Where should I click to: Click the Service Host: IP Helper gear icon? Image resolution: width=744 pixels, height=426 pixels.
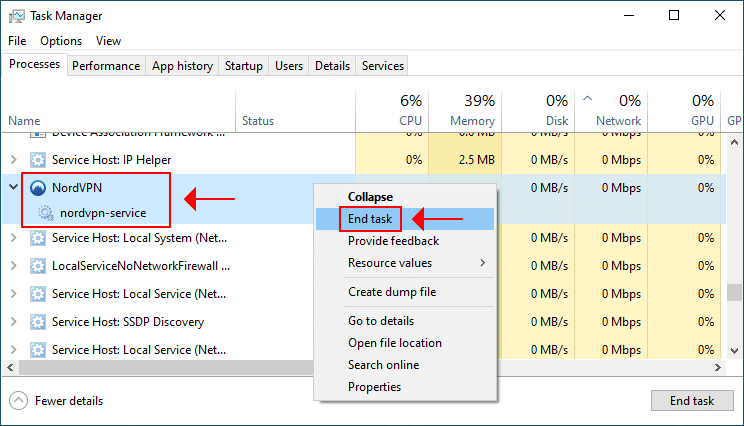39,160
